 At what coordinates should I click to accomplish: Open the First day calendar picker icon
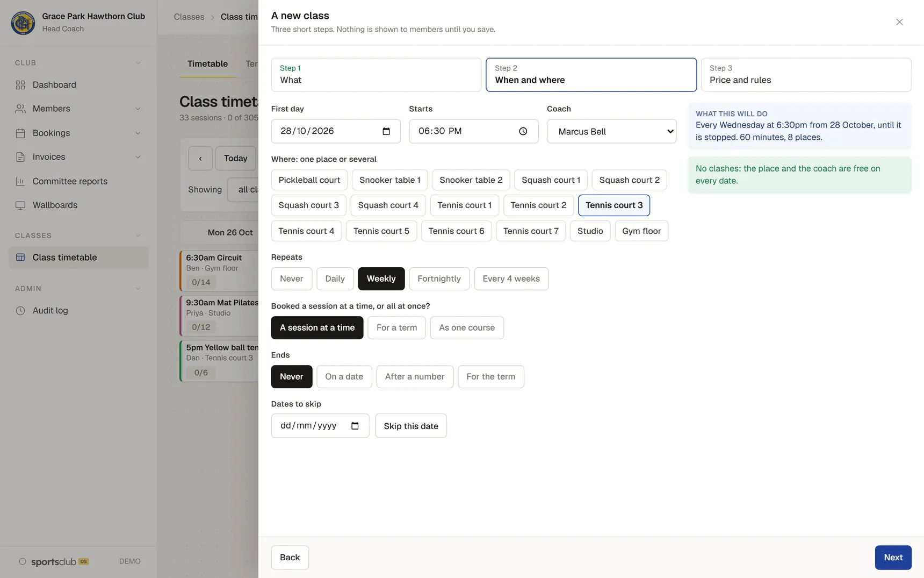click(x=386, y=131)
